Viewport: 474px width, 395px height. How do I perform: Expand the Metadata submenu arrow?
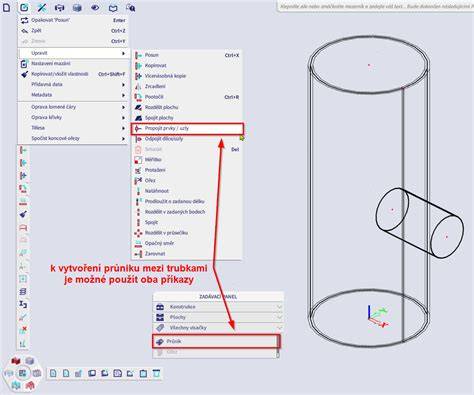pyautogui.click(x=123, y=95)
